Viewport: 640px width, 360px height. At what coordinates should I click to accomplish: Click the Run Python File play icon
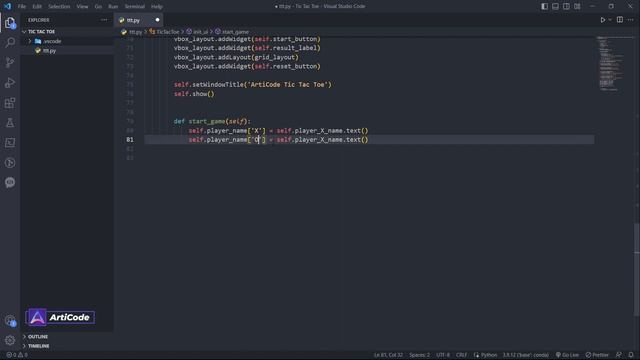tap(602, 20)
